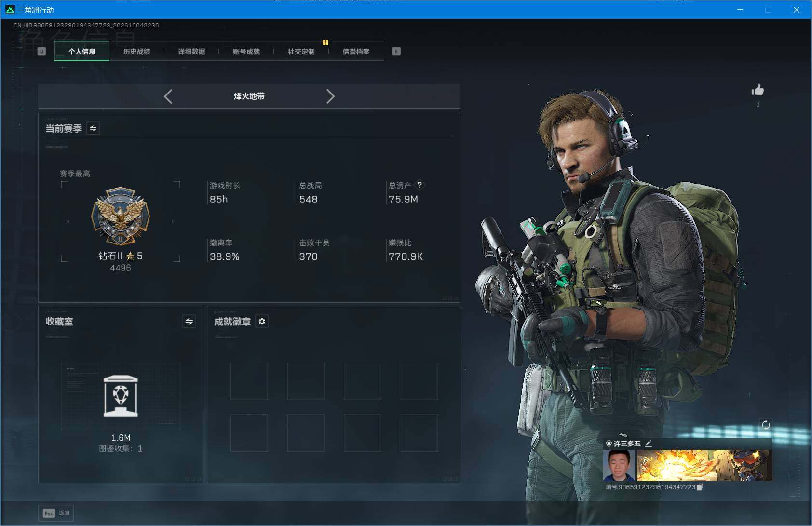Screen dimensions: 812x526
Task: Open the 详细数据 tab
Action: pos(191,52)
